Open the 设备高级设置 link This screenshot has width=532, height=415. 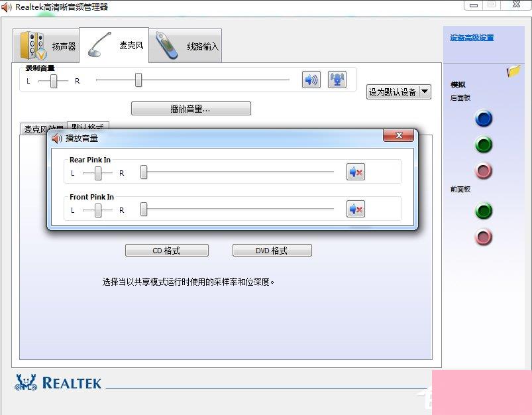[x=472, y=37]
